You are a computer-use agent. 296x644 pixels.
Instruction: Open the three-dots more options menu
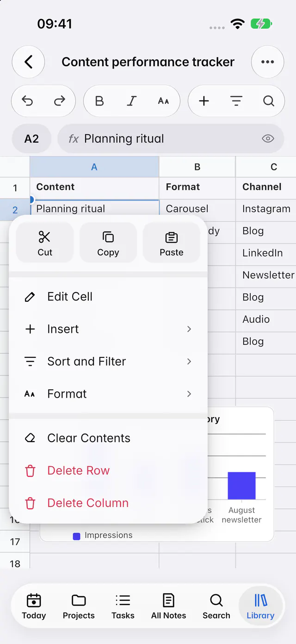coord(267,62)
